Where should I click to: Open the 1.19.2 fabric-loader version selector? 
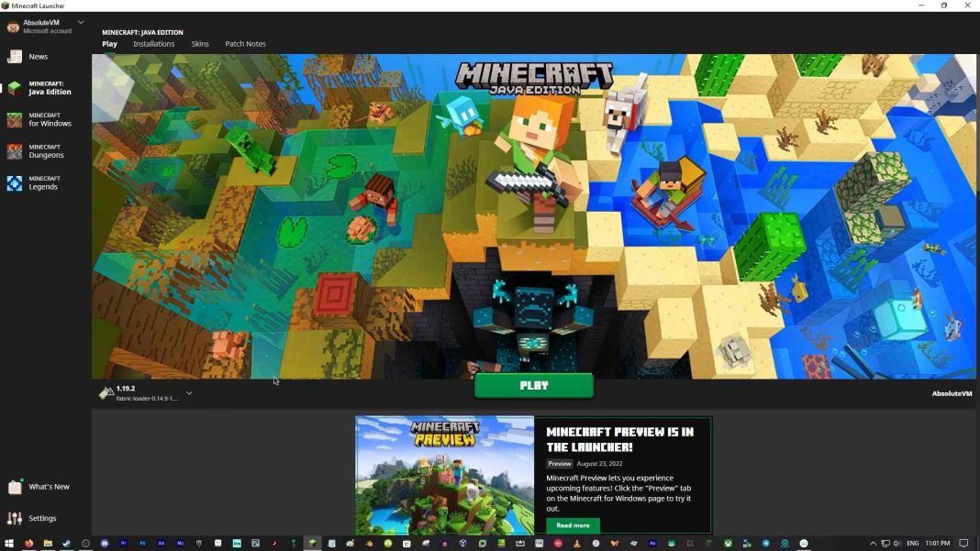click(145, 393)
